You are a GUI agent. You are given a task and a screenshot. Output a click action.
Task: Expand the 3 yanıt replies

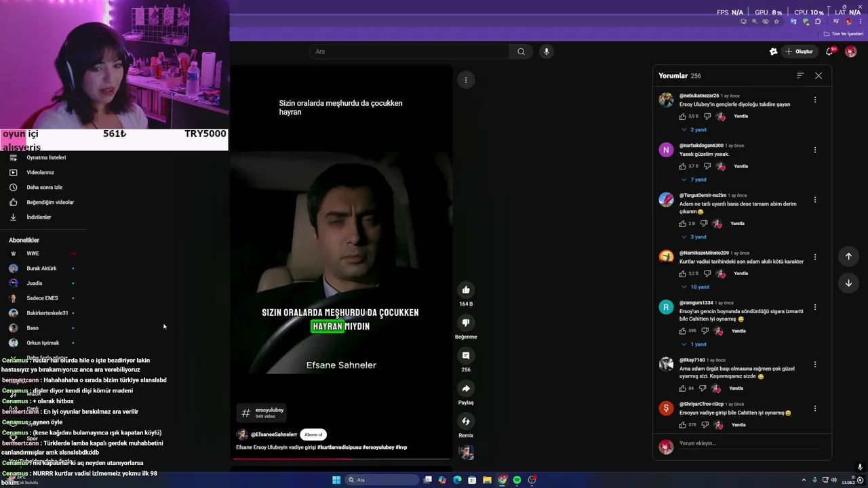click(x=694, y=237)
